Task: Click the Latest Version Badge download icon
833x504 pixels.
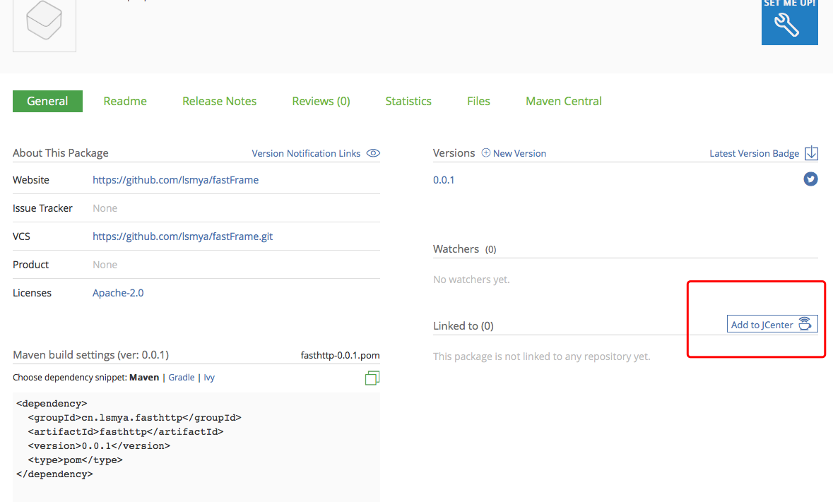Action: tap(811, 152)
